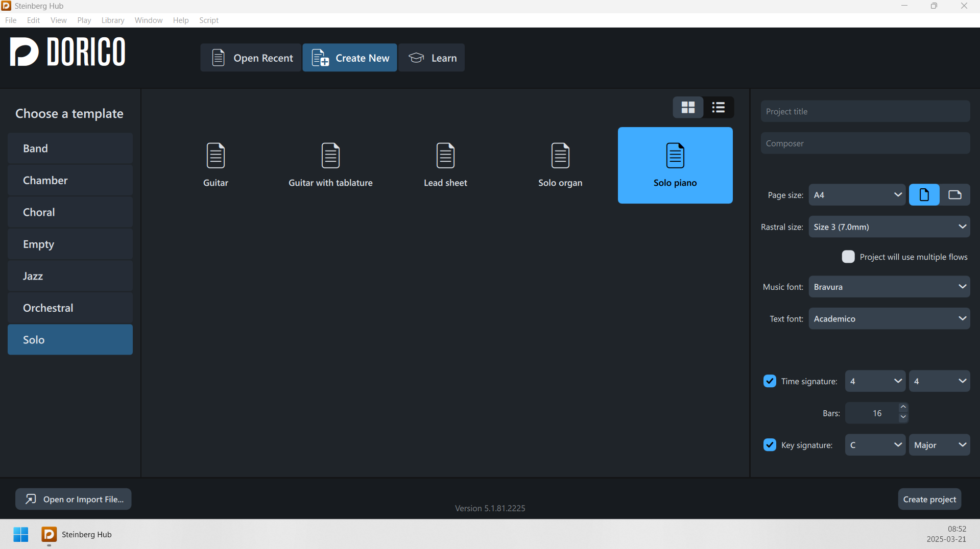Image resolution: width=980 pixels, height=549 pixels.
Task: Increase the number of bars
Action: tap(903, 407)
